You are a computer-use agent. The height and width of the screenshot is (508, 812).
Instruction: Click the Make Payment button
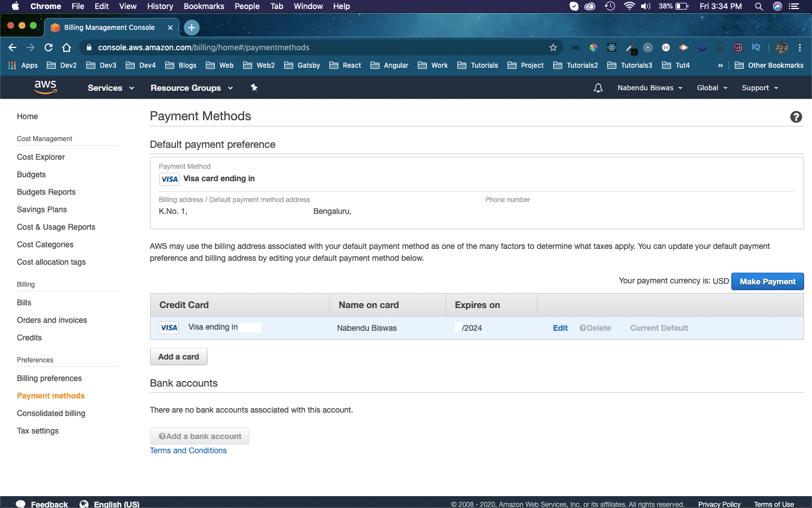click(767, 281)
